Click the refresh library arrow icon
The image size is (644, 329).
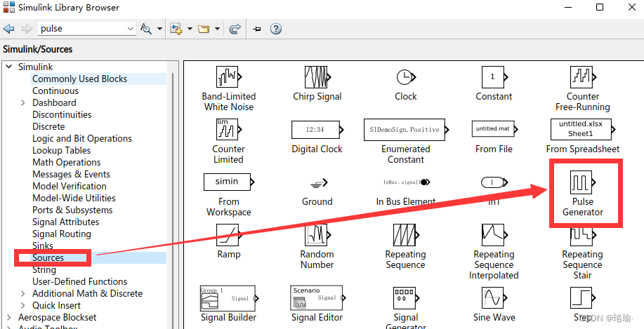pyautogui.click(x=235, y=29)
